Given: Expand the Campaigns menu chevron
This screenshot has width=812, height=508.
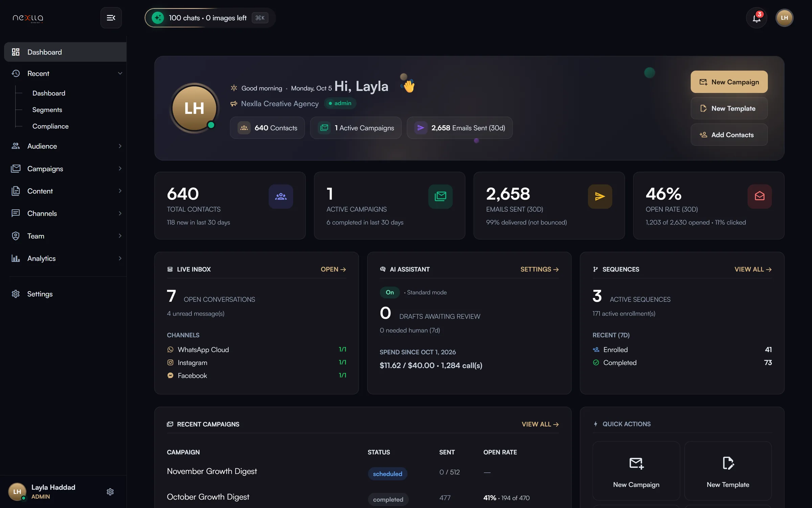Looking at the screenshot, I should pos(120,168).
